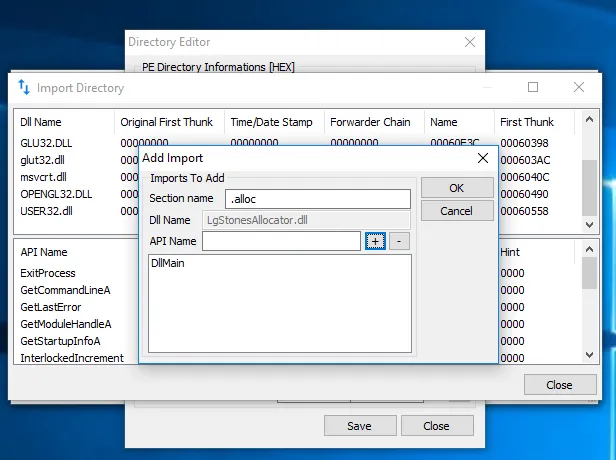Click the Original First Thunk column header
616x460 pixels.
[x=169, y=122]
